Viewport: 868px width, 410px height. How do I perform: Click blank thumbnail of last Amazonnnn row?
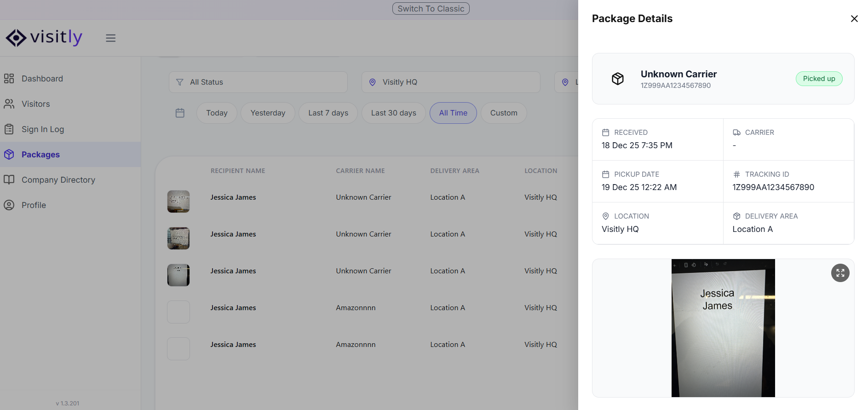[x=178, y=349]
